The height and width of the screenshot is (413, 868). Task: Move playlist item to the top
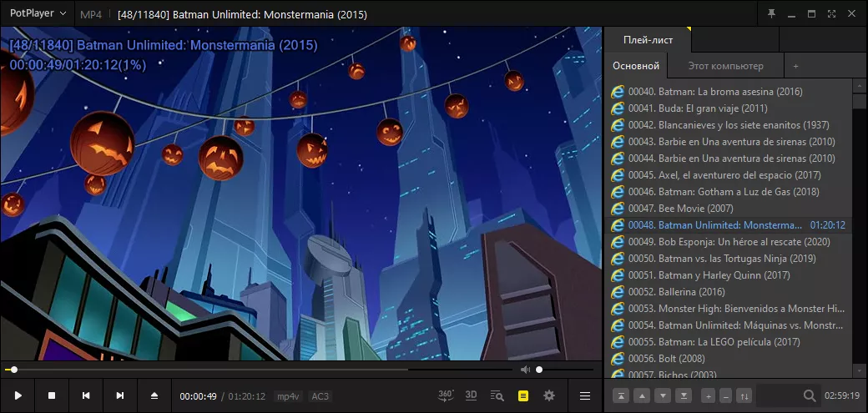pos(621,395)
